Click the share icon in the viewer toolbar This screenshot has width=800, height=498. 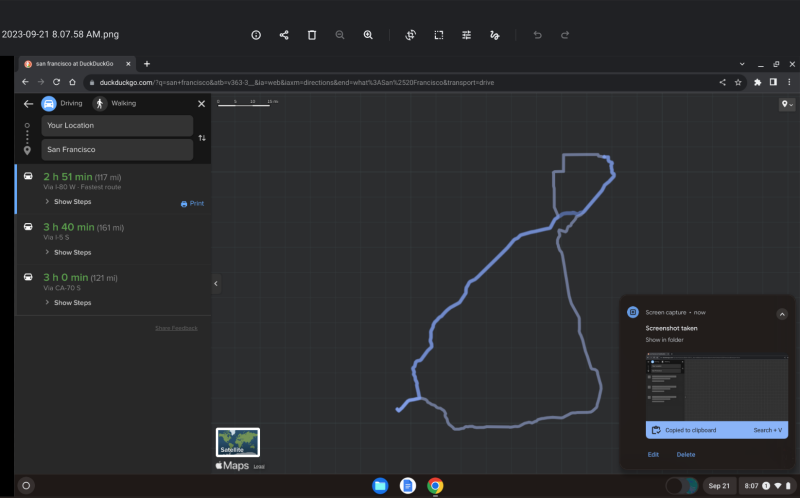tap(284, 34)
